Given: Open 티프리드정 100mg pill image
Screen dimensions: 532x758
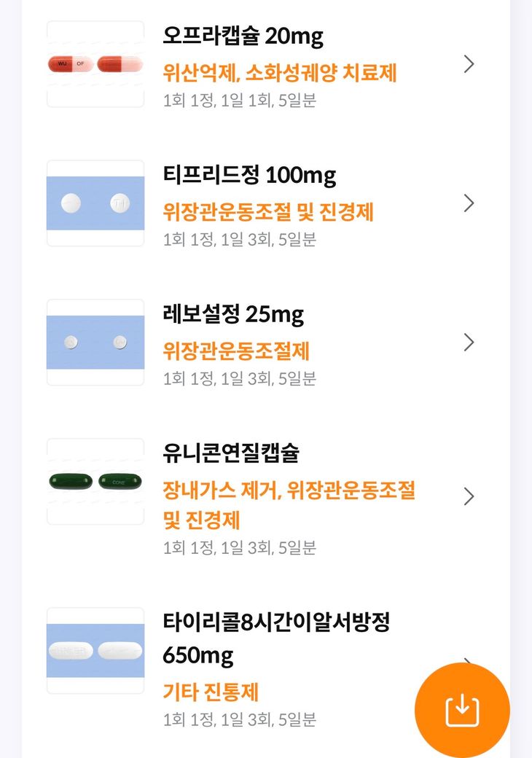Looking at the screenshot, I should pyautogui.click(x=95, y=203).
